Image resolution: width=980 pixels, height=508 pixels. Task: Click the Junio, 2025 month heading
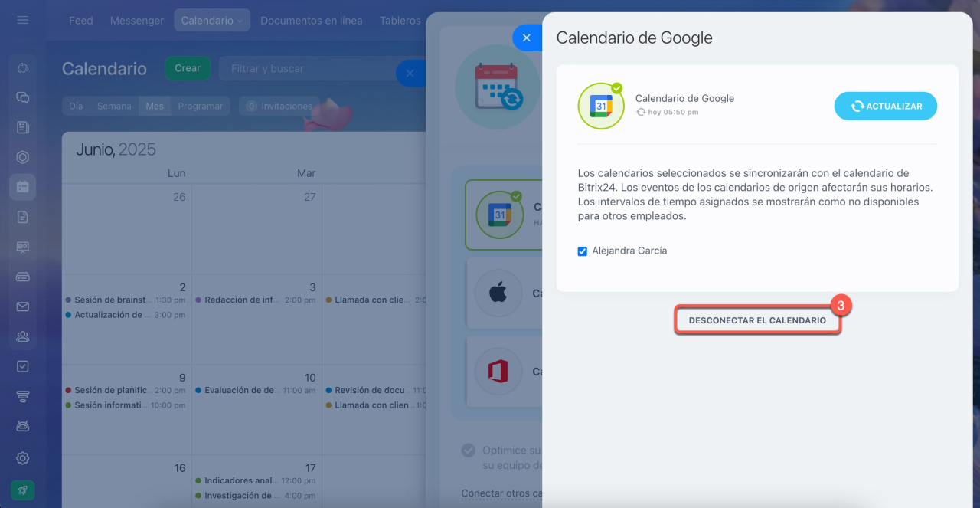pyautogui.click(x=116, y=149)
